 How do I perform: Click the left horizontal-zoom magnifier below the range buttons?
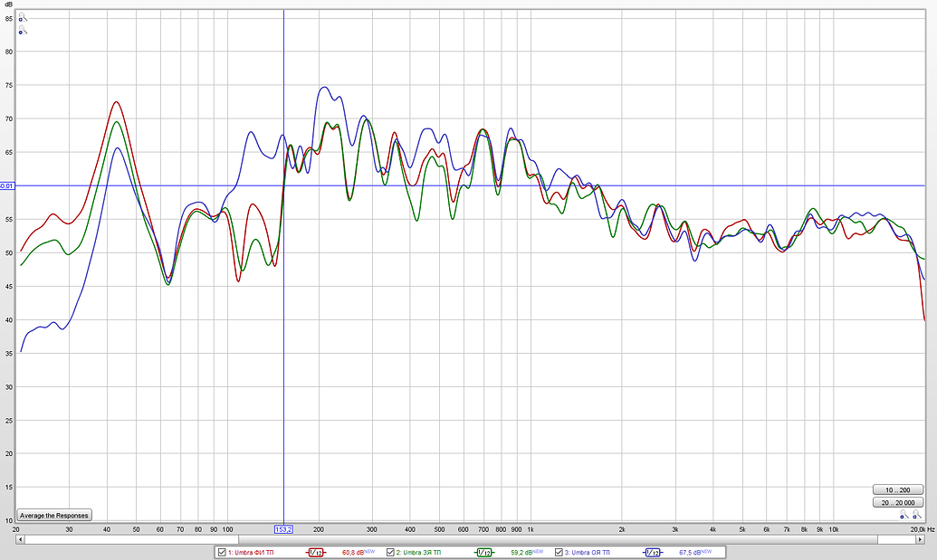903,516
